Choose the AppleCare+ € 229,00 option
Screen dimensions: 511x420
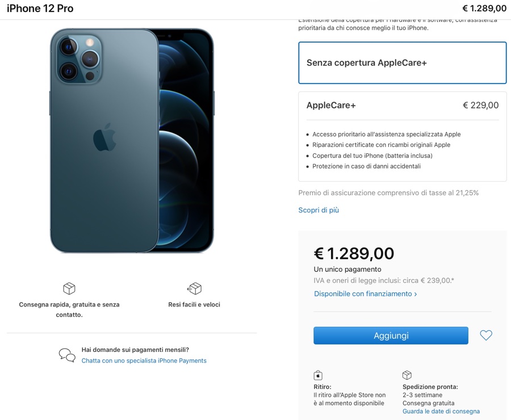click(402, 106)
